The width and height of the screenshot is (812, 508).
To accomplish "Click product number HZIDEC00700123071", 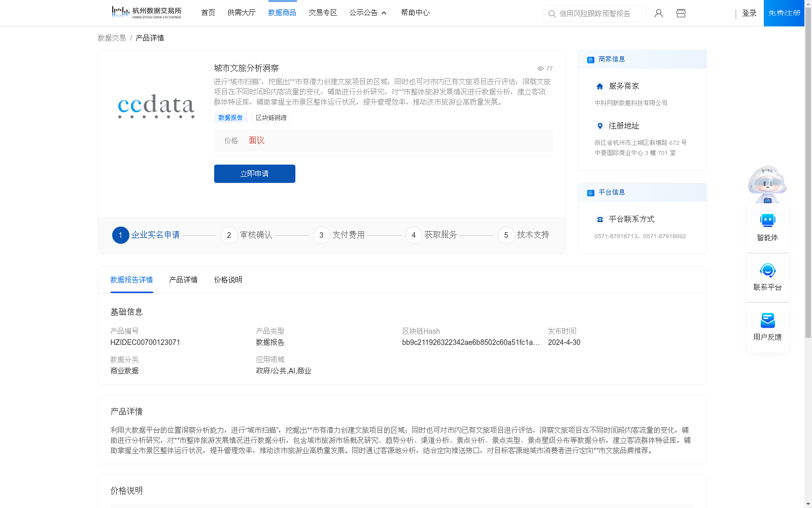I will (145, 342).
